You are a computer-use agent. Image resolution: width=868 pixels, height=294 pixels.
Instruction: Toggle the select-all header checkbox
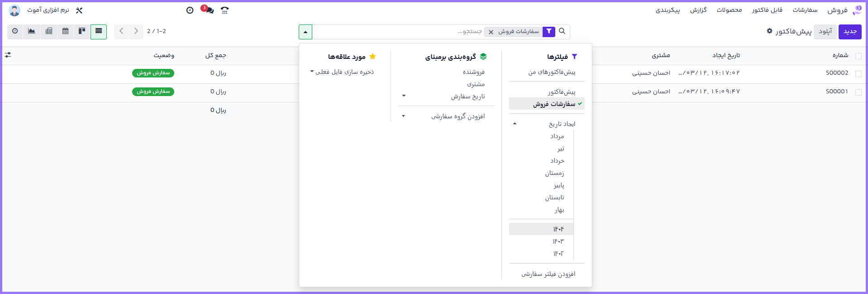pyautogui.click(x=858, y=56)
